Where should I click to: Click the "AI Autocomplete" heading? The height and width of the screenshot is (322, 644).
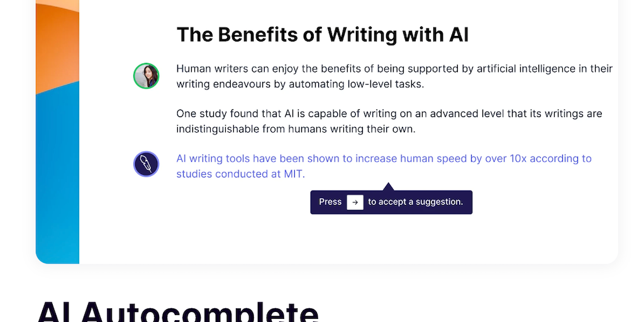(179, 312)
